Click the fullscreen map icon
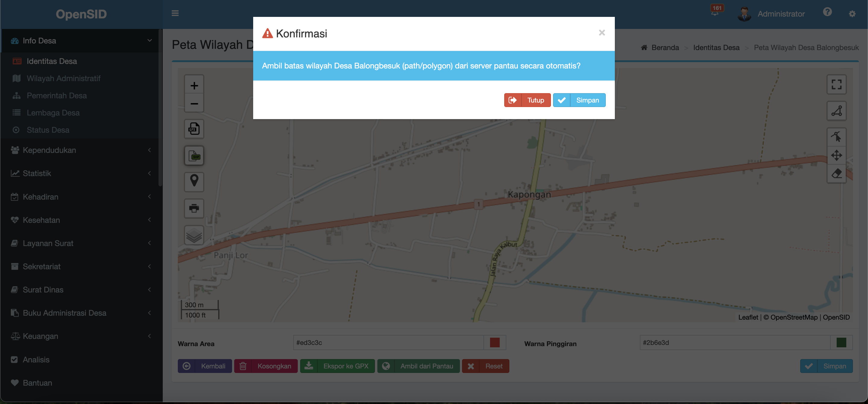This screenshot has width=868, height=404. pos(836,84)
